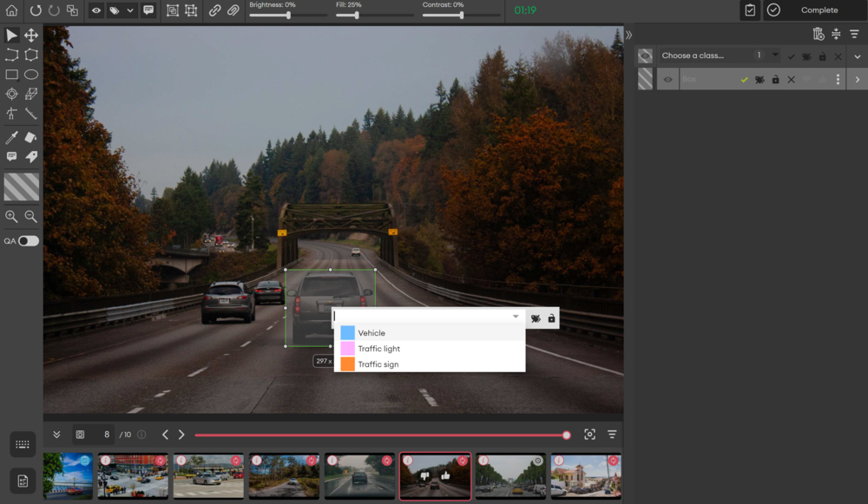The width and height of the screenshot is (868, 504).
Task: Zoom out of the canvas
Action: (31, 216)
